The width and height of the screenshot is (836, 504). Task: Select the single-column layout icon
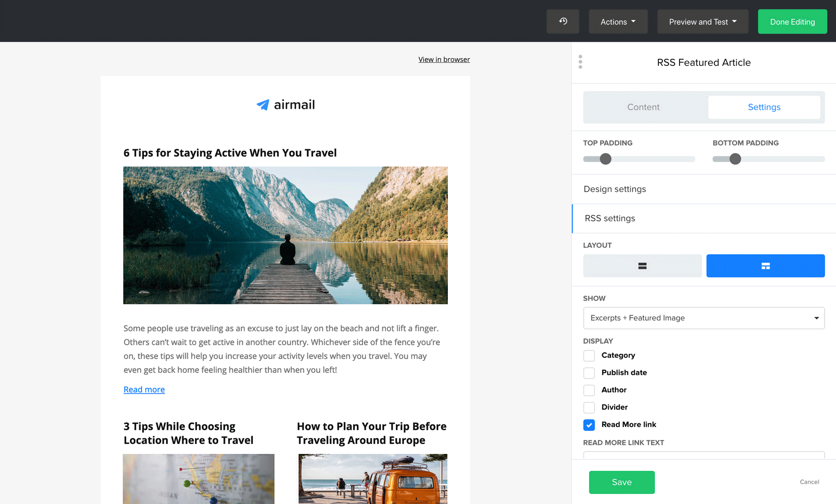(x=642, y=265)
